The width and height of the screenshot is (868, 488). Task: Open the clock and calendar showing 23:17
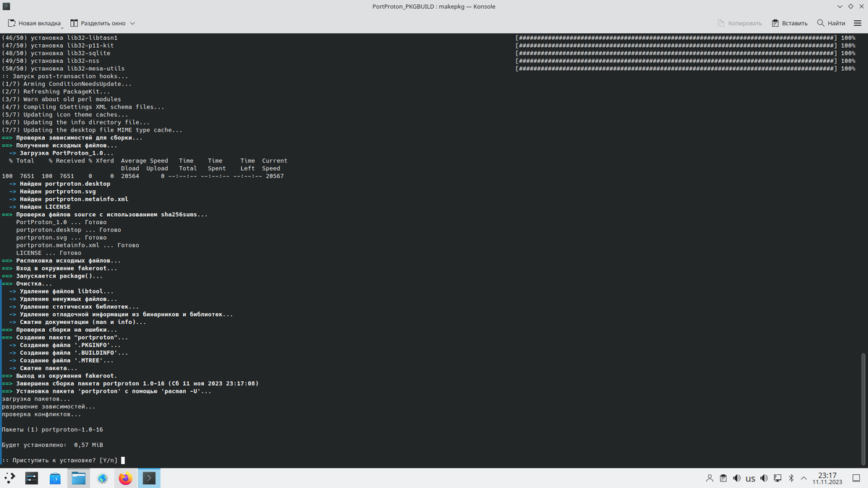coord(825,478)
